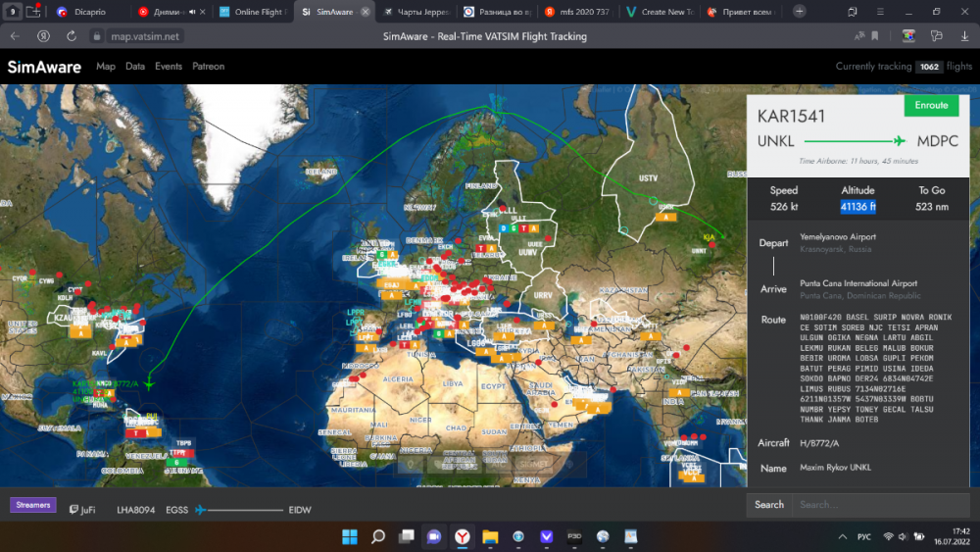Click the aircraft icon over the Atlantic
This screenshot has width=980, height=552.
pos(149,383)
